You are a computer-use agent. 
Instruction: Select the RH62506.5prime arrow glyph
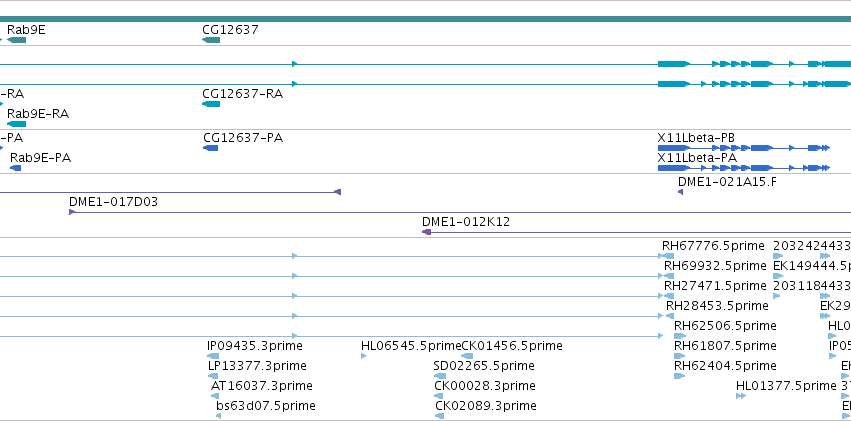click(x=680, y=336)
